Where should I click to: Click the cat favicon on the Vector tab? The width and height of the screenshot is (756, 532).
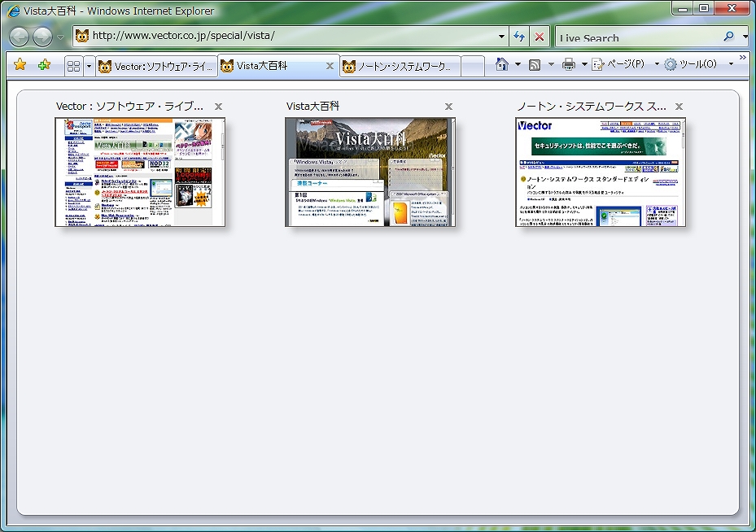coord(105,67)
